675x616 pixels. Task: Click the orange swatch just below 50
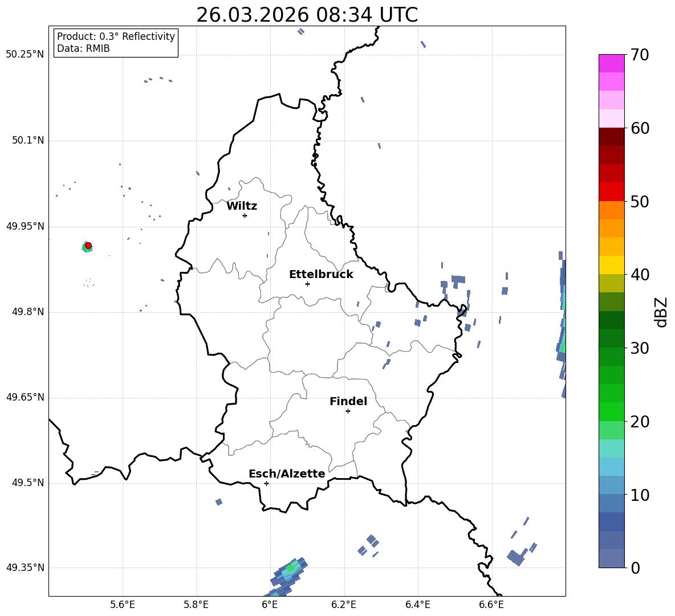click(x=611, y=210)
